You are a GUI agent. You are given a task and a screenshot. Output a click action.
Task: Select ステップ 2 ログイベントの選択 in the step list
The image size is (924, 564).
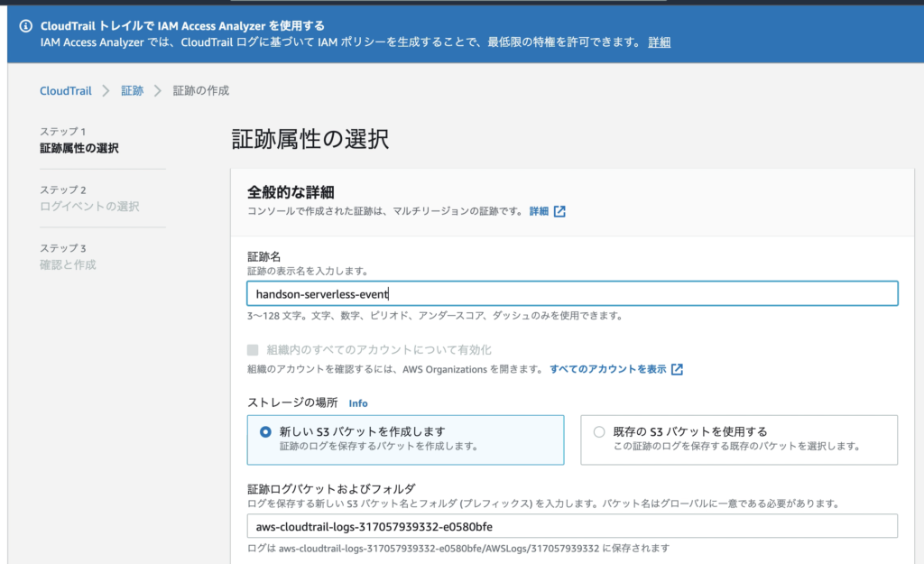89,198
